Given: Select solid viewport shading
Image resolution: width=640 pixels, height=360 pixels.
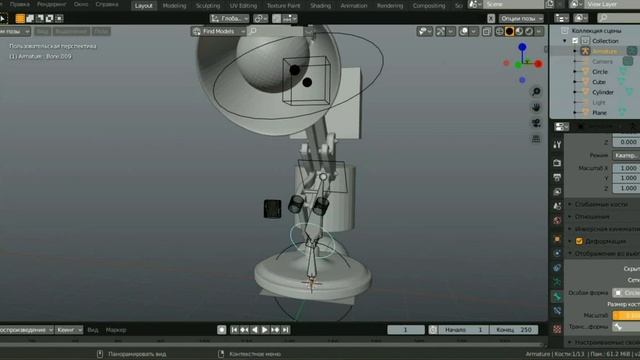Looking at the screenshot, I should click(509, 31).
